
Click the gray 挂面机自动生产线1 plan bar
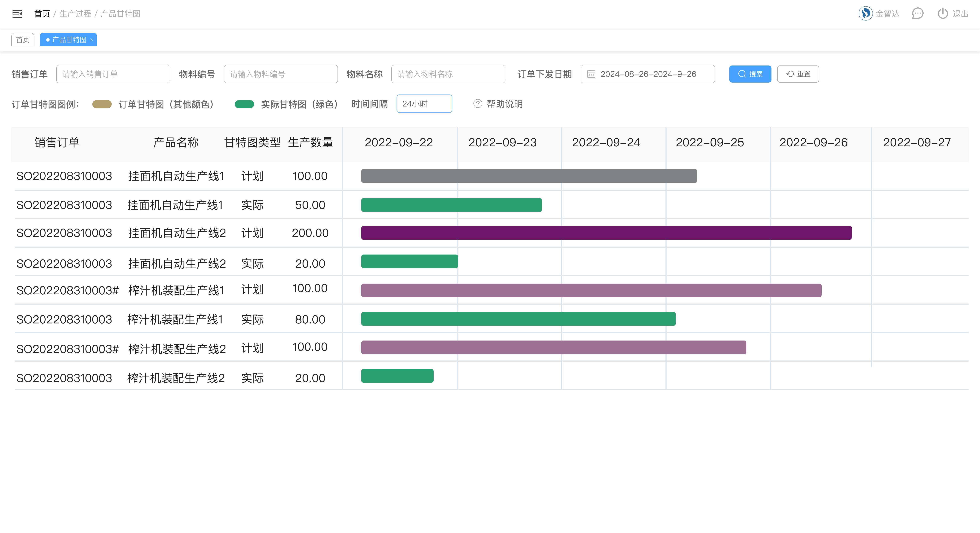point(529,176)
